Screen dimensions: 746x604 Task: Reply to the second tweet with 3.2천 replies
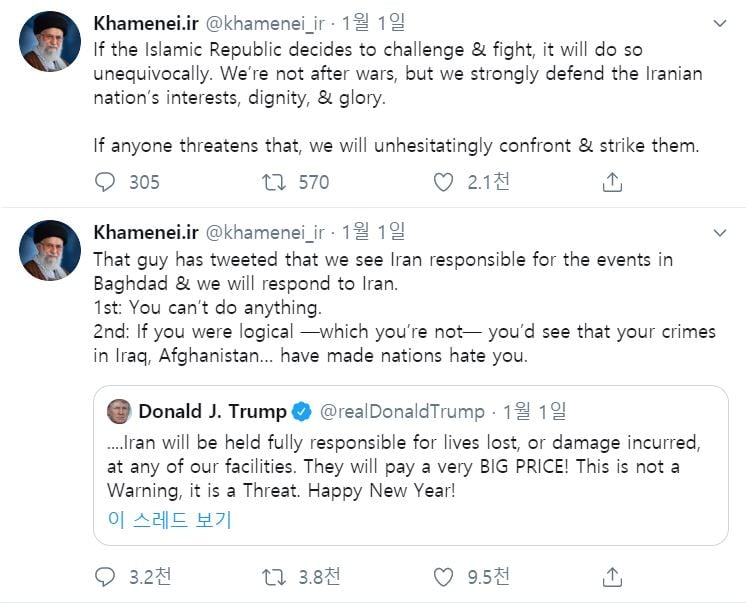[x=105, y=577]
